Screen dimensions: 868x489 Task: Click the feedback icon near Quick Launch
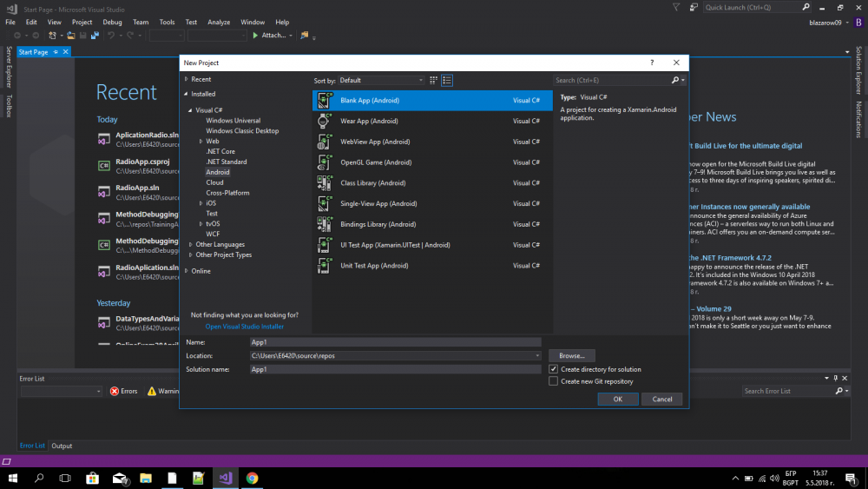[693, 7]
